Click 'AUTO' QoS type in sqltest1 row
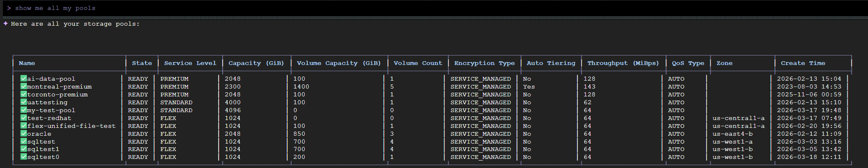The height and width of the screenshot is (168, 868). [676, 149]
